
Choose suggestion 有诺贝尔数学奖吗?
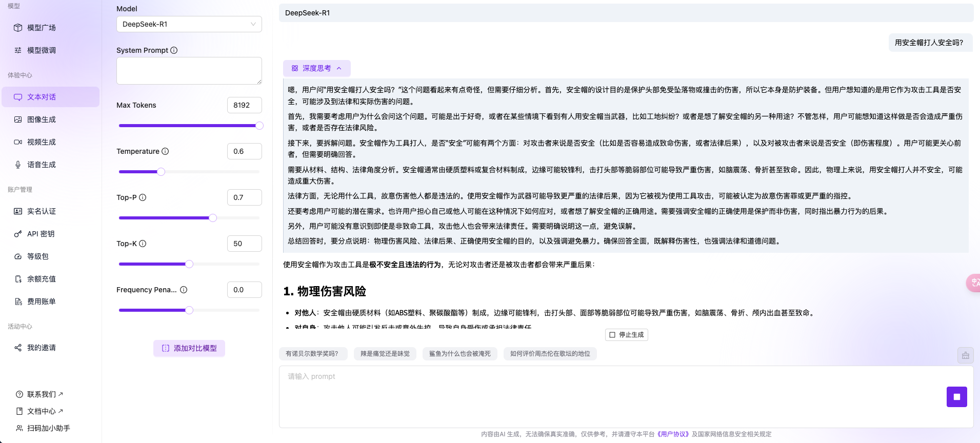pos(313,354)
